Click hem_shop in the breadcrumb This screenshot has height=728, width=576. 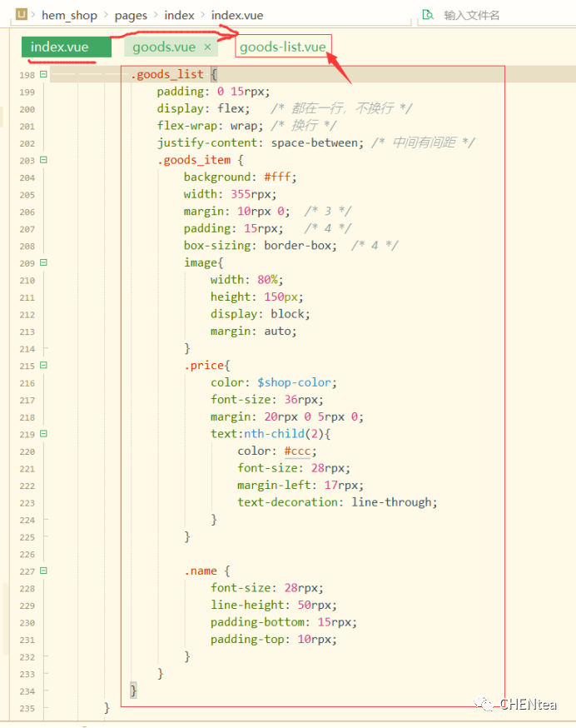pyautogui.click(x=69, y=15)
